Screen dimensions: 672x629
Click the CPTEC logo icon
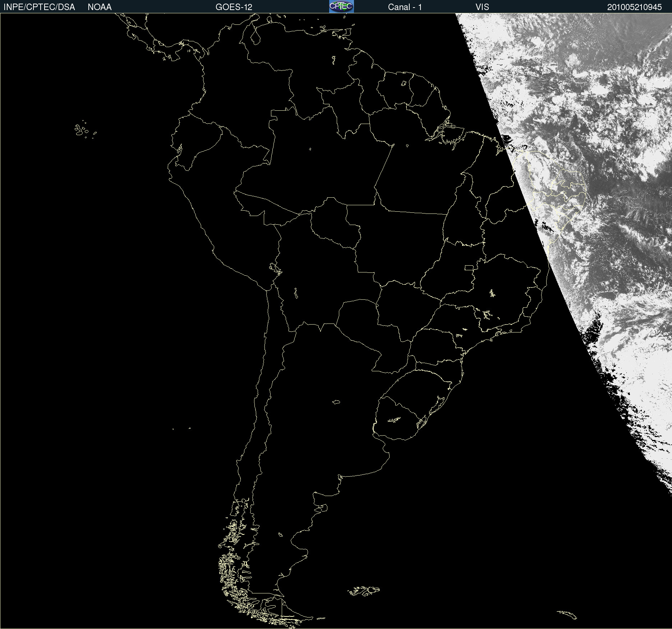click(341, 6)
